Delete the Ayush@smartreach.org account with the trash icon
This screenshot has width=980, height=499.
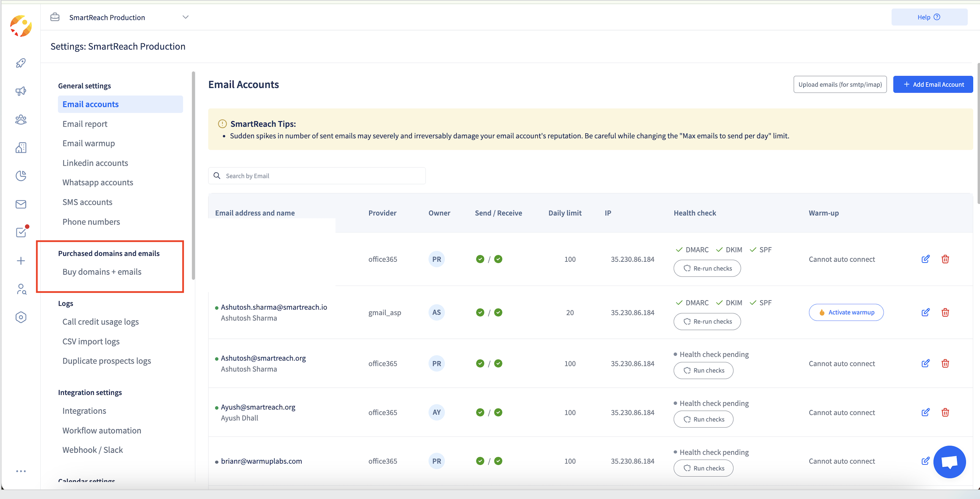[x=945, y=412]
